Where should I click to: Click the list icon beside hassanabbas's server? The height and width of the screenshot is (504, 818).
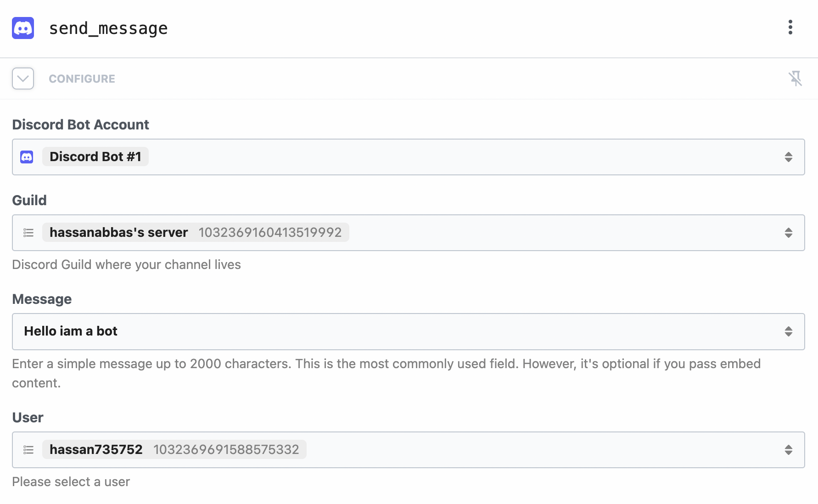click(28, 233)
